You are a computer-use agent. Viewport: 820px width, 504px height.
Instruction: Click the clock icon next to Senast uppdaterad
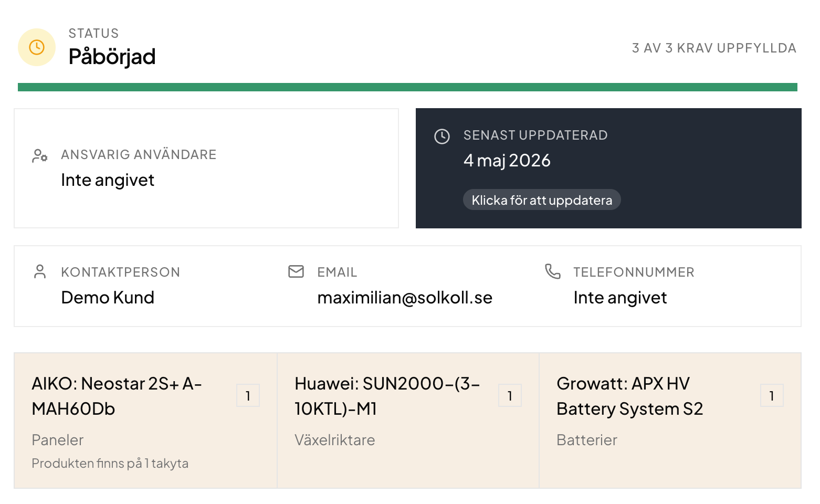(442, 136)
